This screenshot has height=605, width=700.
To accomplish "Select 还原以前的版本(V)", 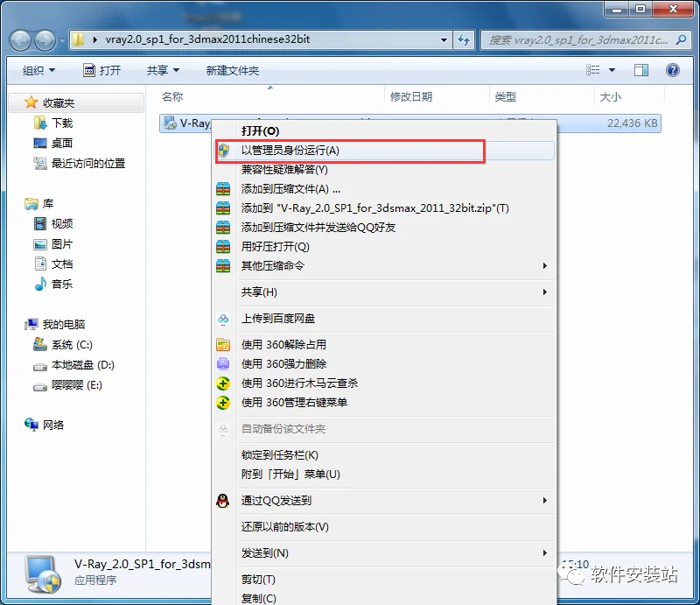I will pyautogui.click(x=384, y=527).
